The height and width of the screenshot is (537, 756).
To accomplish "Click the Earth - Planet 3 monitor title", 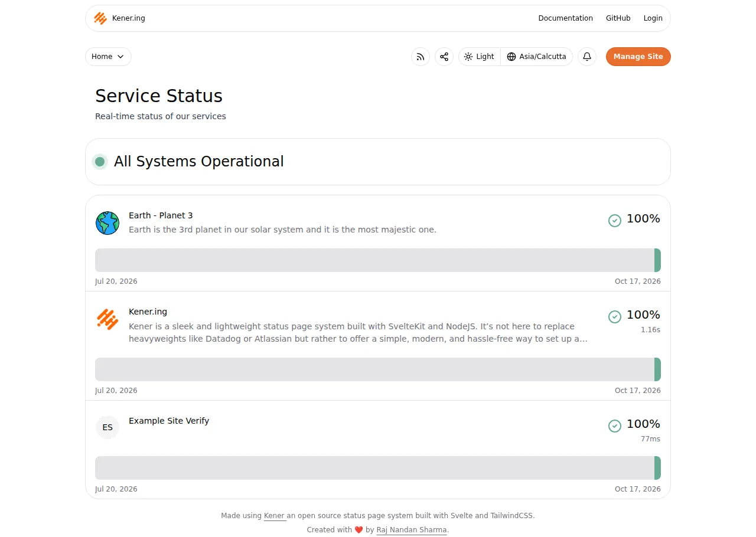I will (x=161, y=215).
